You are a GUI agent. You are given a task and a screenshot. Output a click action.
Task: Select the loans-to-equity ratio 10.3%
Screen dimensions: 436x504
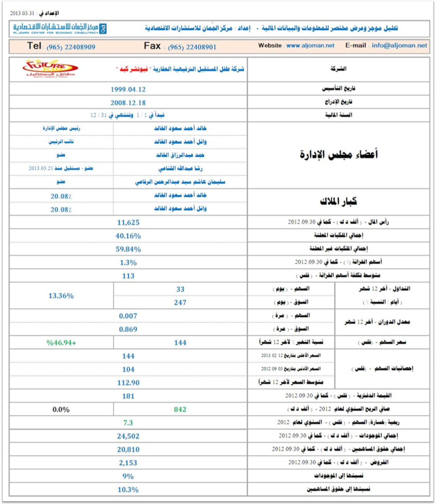[x=128, y=490]
